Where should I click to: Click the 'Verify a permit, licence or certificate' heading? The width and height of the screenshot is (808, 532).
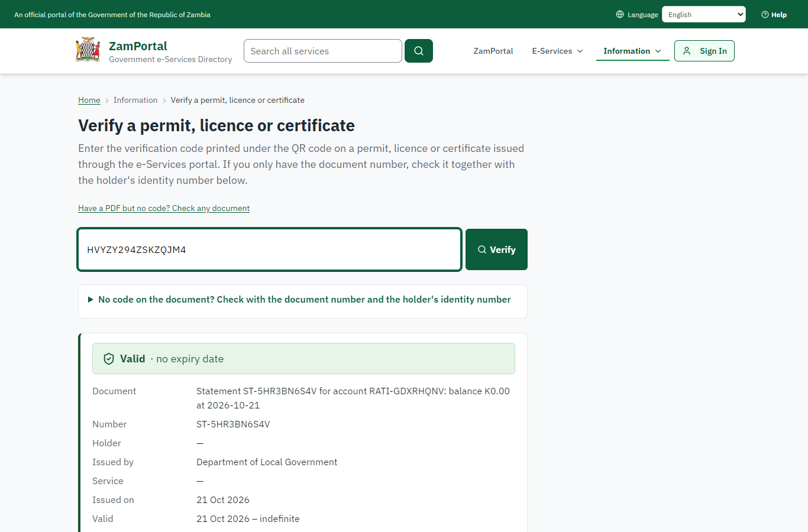(x=216, y=125)
